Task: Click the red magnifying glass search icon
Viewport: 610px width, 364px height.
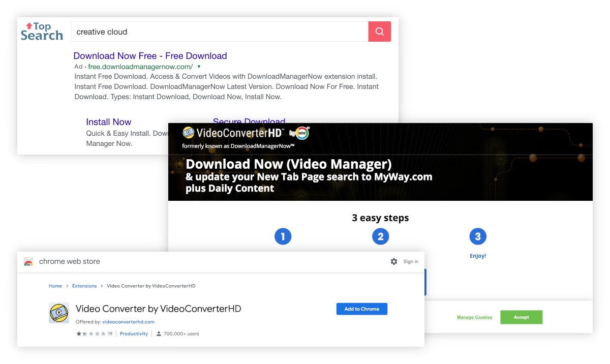Action: tap(379, 31)
